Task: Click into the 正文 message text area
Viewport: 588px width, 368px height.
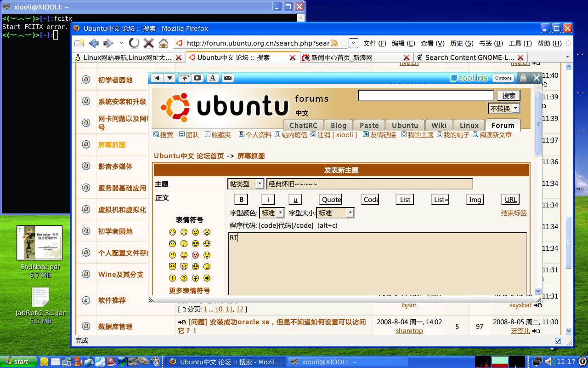Action: (377, 264)
